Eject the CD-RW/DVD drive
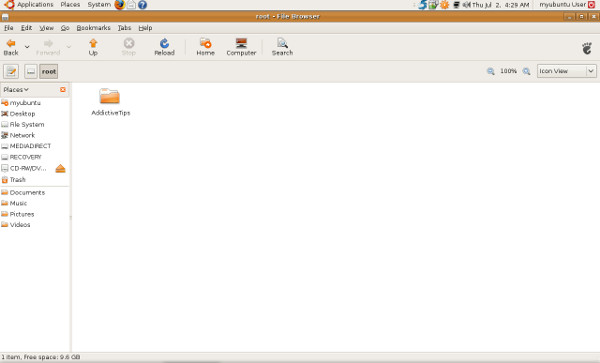600x363 pixels. (60, 168)
